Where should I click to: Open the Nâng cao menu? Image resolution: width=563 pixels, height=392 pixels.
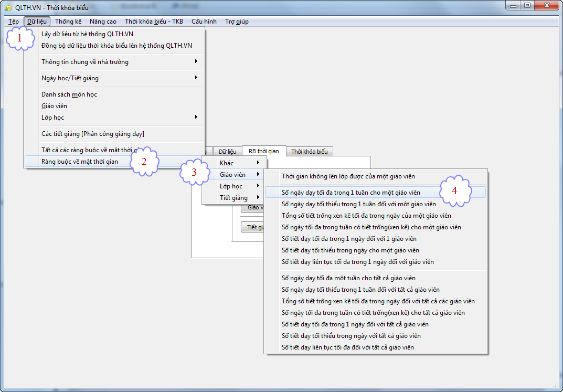(x=103, y=22)
